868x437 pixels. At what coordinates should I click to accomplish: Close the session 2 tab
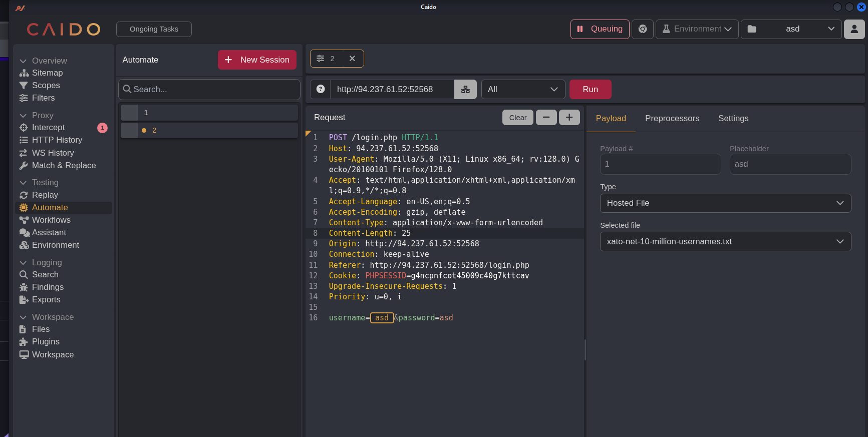tap(352, 59)
